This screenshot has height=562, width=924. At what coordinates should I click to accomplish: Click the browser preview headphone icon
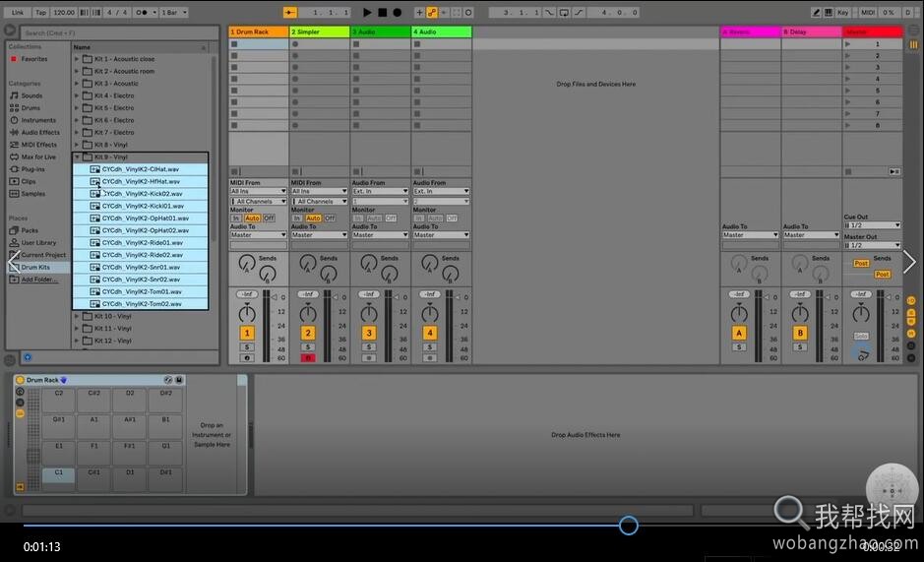28,357
